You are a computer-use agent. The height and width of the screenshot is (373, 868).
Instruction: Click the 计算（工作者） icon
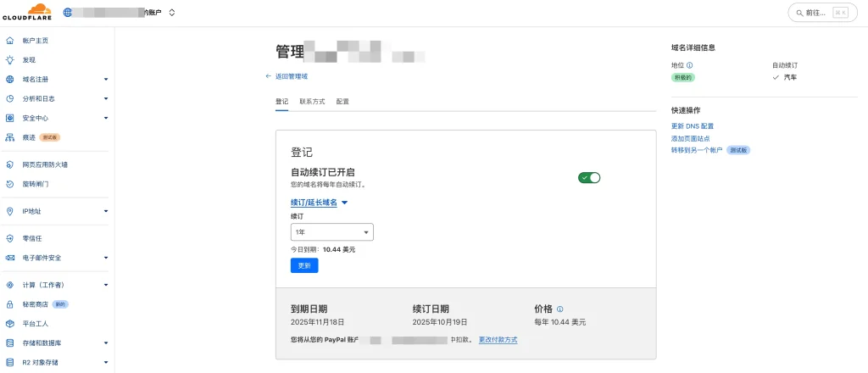(9, 285)
